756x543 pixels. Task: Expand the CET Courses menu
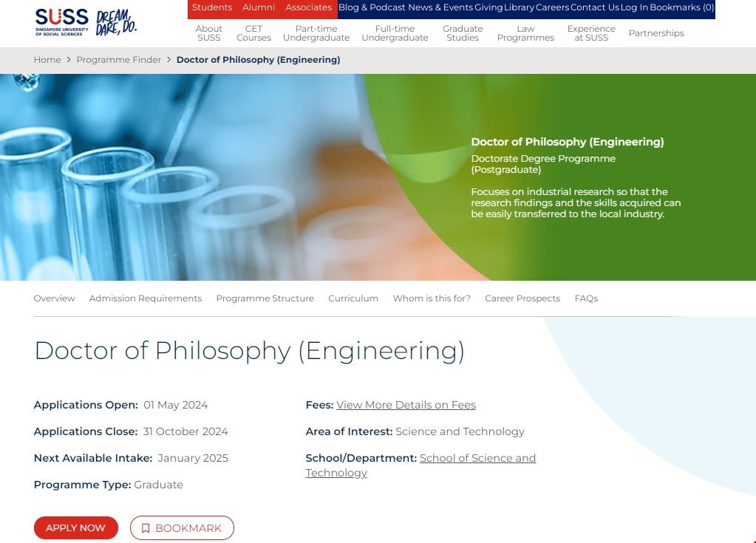(253, 33)
